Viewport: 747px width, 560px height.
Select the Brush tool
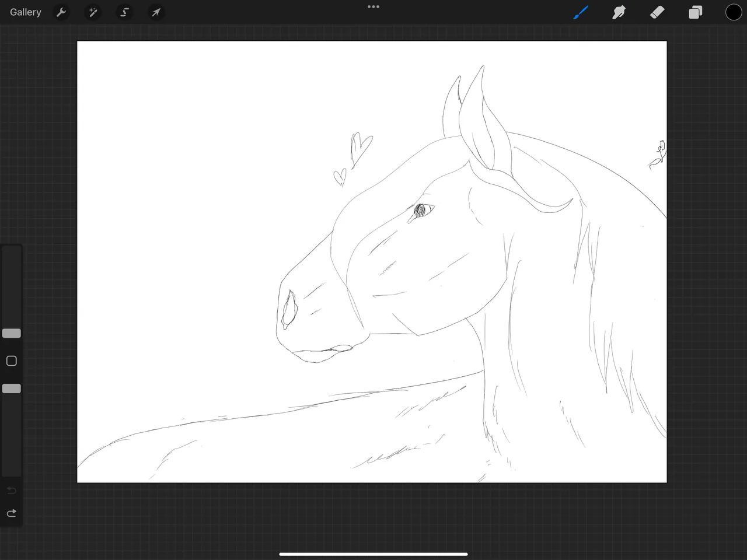click(581, 12)
